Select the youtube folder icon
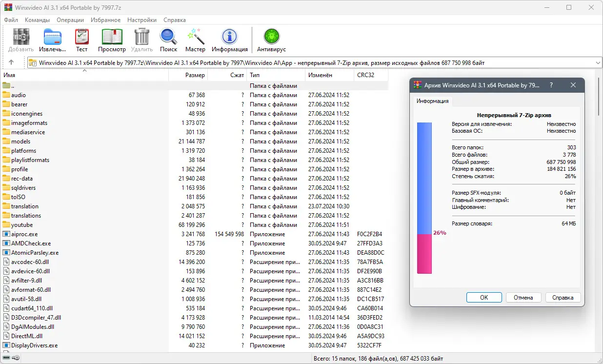Image resolution: width=603 pixels, height=364 pixels. [x=6, y=225]
